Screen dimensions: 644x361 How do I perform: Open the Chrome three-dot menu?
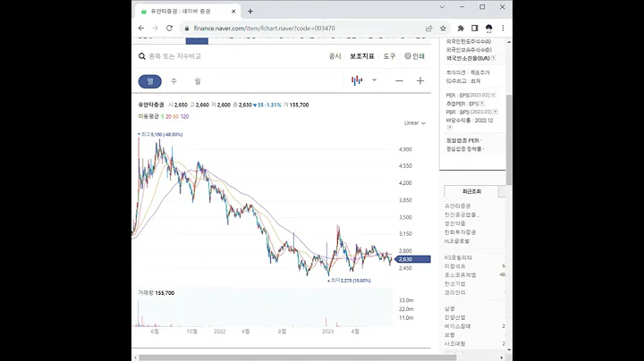[x=503, y=29]
